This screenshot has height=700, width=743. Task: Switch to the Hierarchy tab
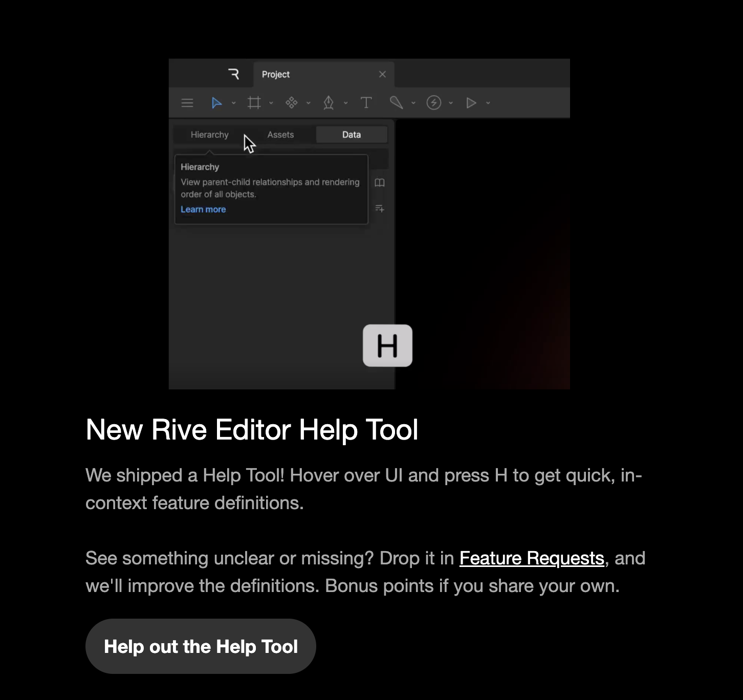click(x=210, y=135)
